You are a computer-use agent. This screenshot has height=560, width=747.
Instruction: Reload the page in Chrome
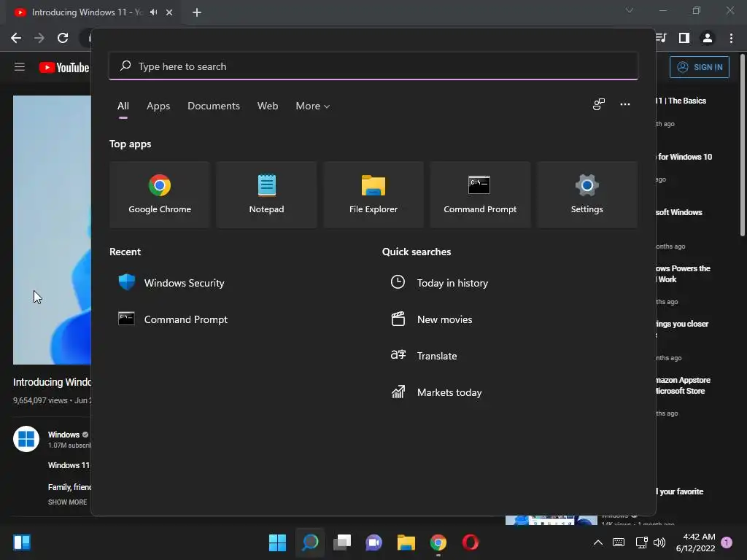click(63, 38)
